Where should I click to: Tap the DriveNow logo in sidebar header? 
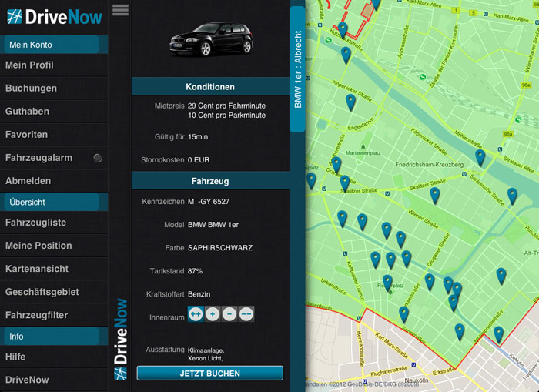pyautogui.click(x=55, y=17)
